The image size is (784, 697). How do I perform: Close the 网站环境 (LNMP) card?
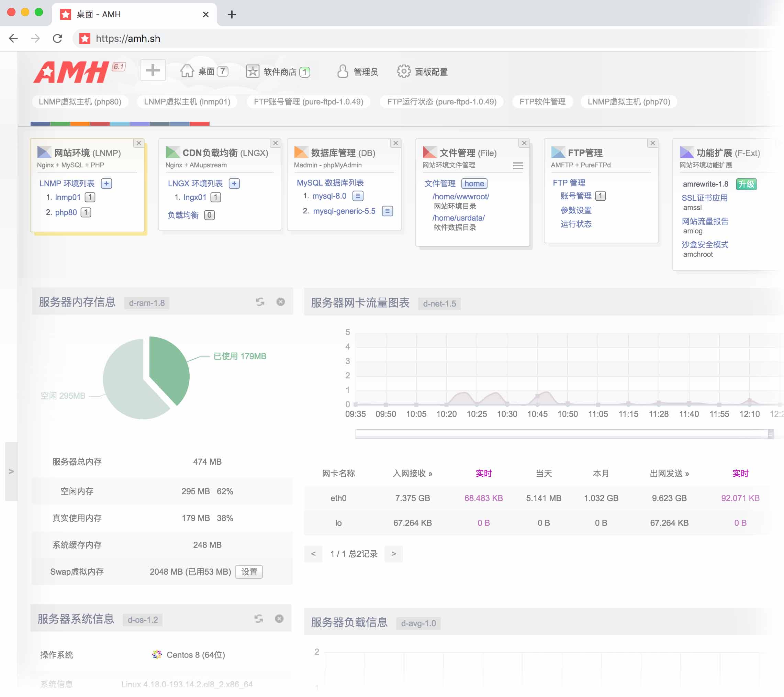(139, 143)
